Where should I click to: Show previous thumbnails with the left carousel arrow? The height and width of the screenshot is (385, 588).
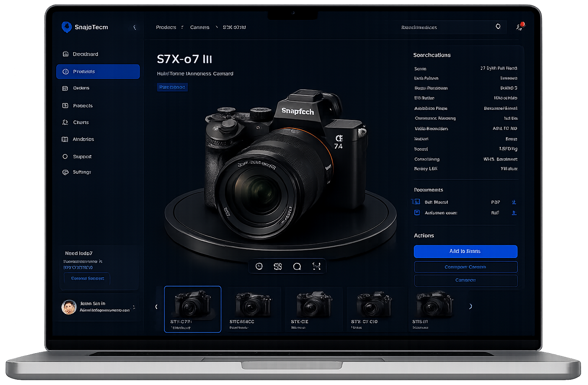click(156, 307)
